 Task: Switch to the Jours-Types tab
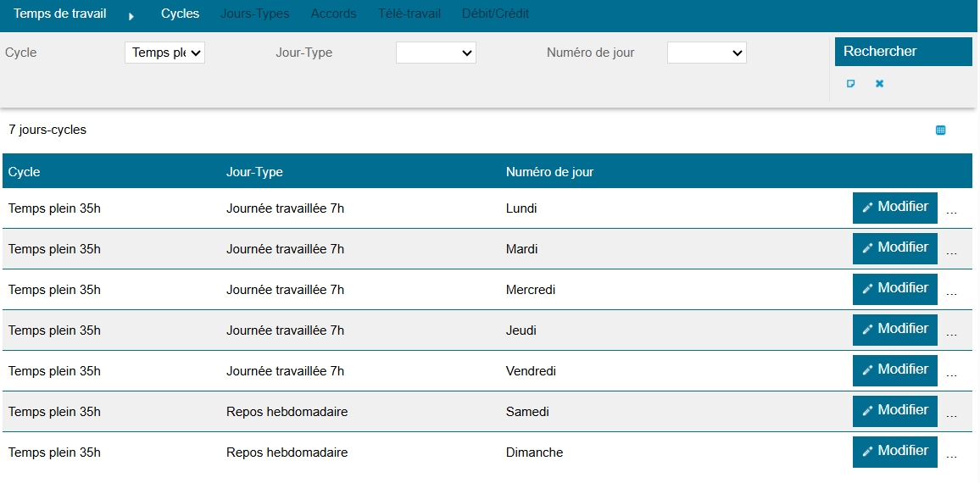click(x=254, y=14)
